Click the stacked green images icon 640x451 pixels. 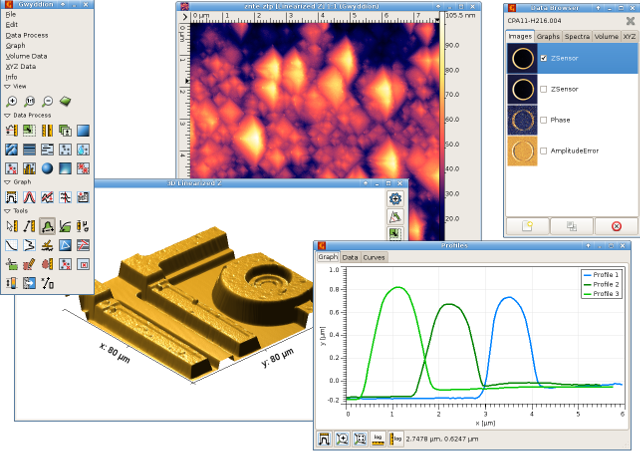click(x=65, y=131)
